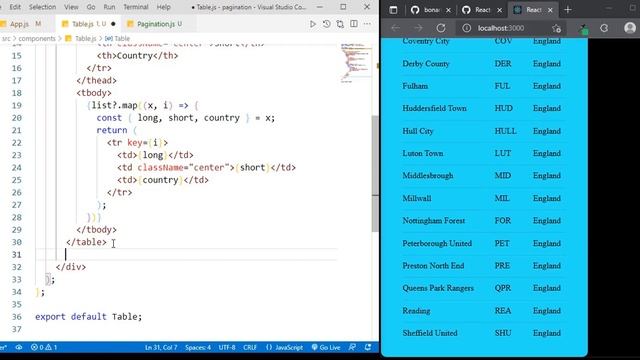
Task: Click the Ln 31, Col 7 cursor position
Action: coord(161,347)
